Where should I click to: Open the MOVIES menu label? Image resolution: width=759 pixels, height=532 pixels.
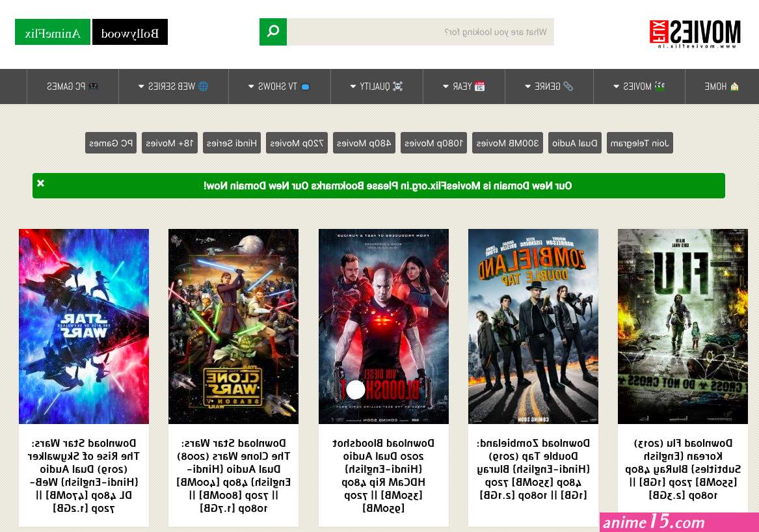[637, 86]
